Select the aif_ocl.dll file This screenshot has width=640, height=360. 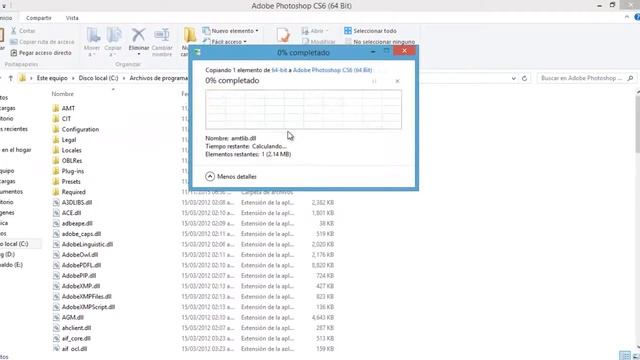[70, 349]
